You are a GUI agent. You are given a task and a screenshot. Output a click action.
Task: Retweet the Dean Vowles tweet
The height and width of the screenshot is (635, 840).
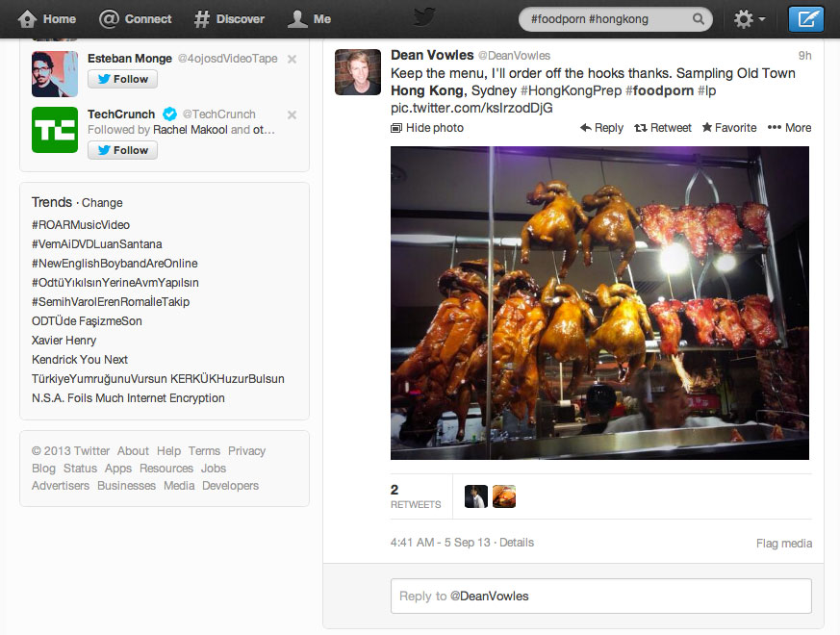[662, 128]
